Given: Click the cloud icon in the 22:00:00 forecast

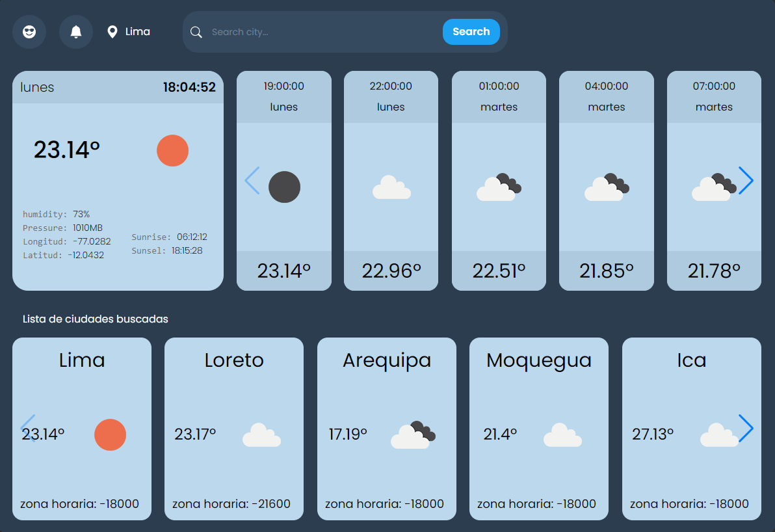Looking at the screenshot, I should [391, 187].
